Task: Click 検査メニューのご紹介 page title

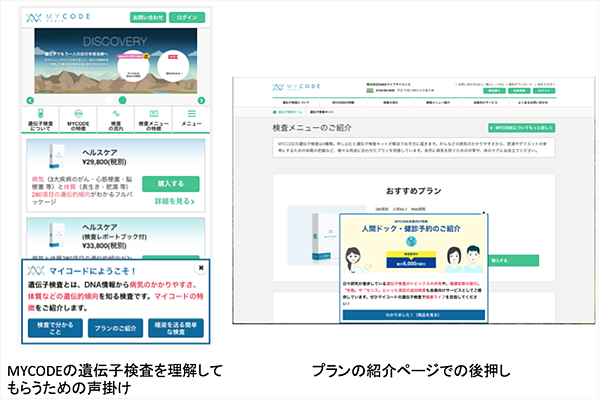Action: (312, 128)
